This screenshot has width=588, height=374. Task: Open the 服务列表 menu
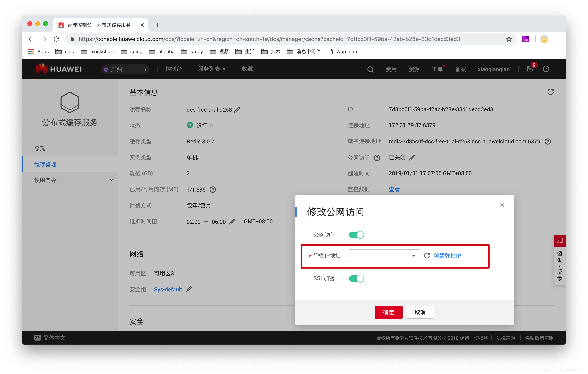[x=211, y=69]
